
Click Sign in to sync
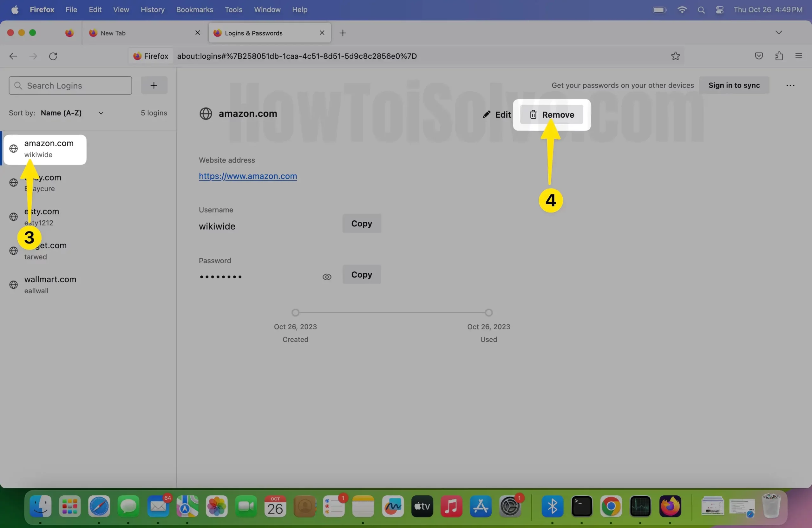(x=734, y=85)
